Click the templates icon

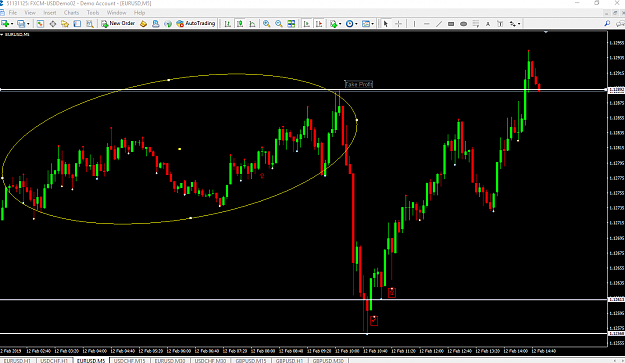click(366, 24)
